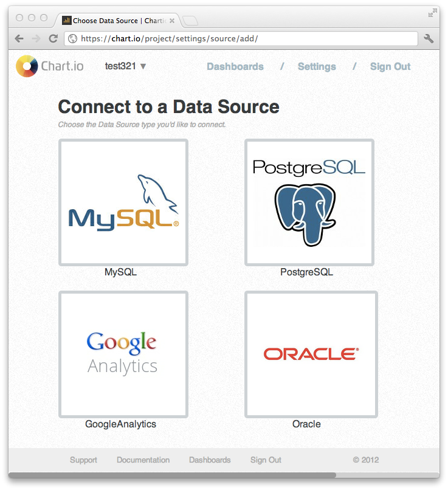448x490 pixels.
Task: Click the address bar URL field
Action: coord(241,38)
